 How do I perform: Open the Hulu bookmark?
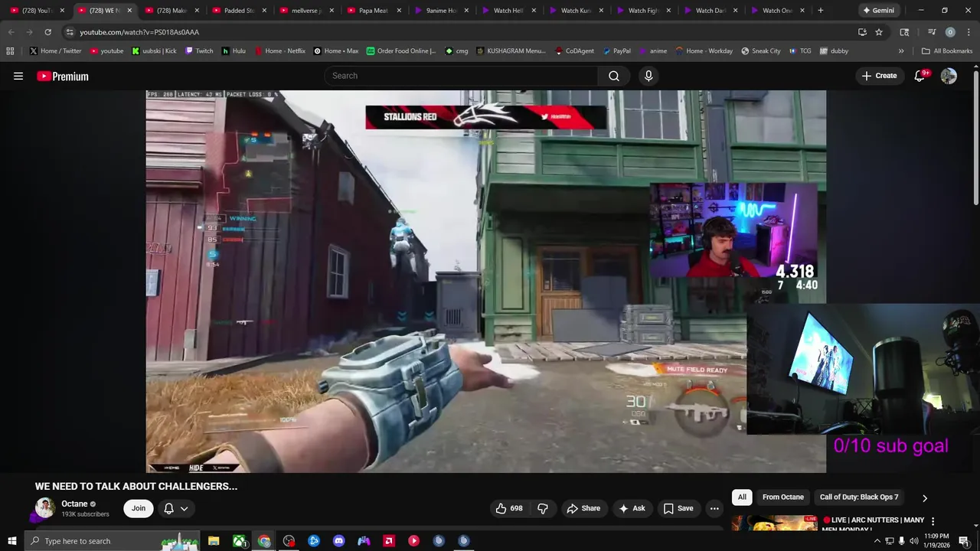tap(234, 51)
